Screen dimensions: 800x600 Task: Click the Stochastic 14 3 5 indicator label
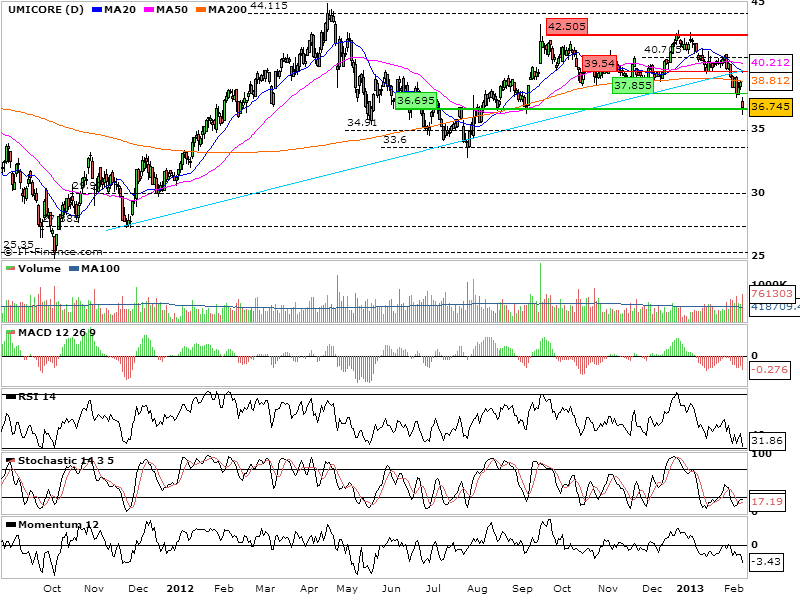pos(66,461)
